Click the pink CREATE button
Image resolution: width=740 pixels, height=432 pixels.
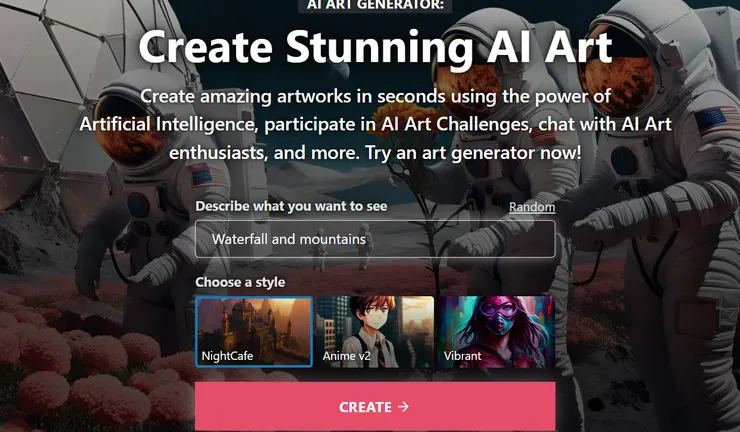(x=375, y=407)
